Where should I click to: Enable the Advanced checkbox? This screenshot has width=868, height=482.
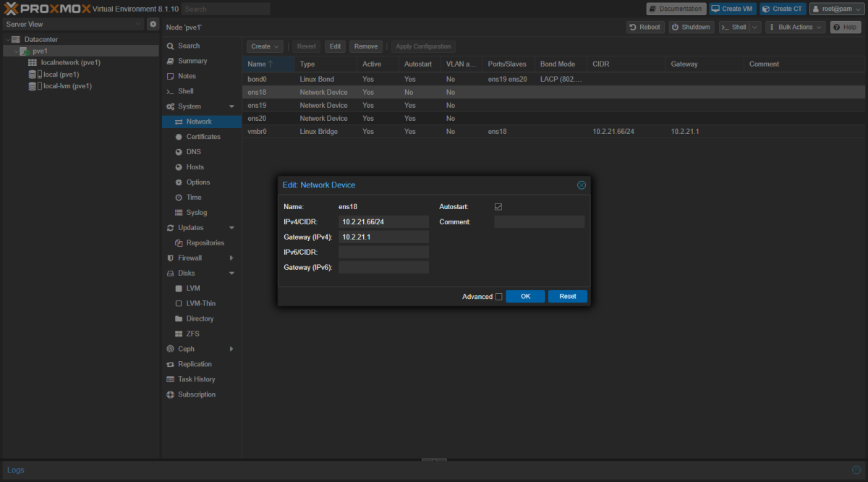point(498,297)
